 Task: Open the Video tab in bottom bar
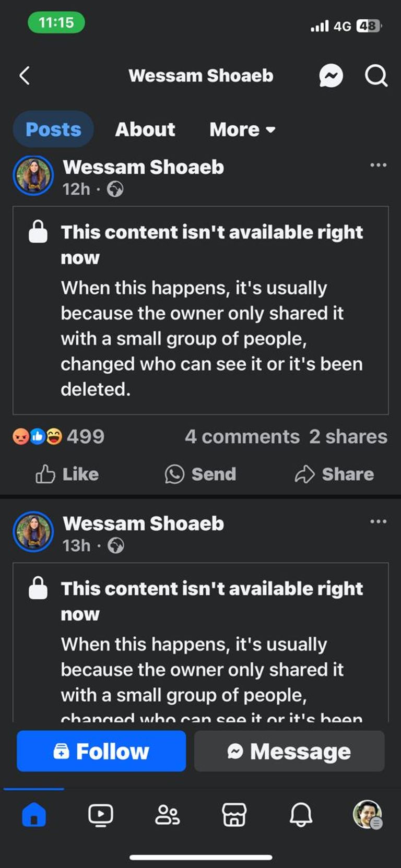(100, 814)
